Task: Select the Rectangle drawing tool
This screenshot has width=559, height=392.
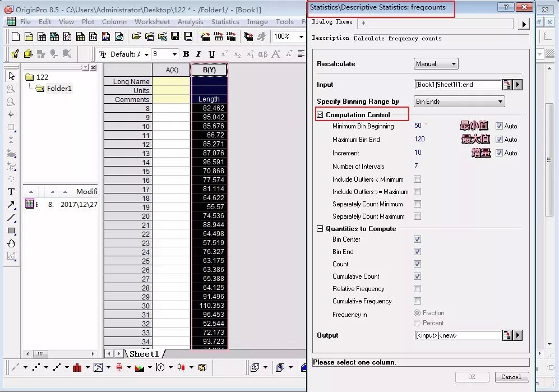Action: (11, 231)
